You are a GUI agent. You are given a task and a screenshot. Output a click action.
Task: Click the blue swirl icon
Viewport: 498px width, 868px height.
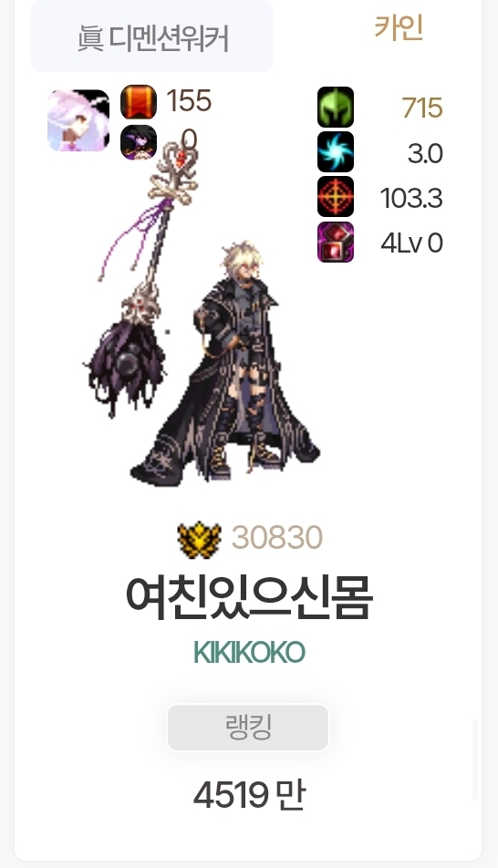click(335, 151)
